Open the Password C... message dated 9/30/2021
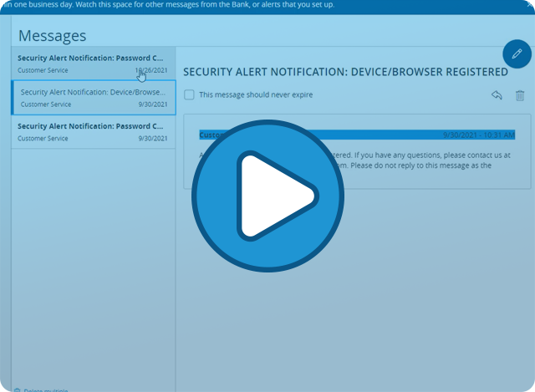Viewport: 535px width, 392px height. pyautogui.click(x=94, y=132)
